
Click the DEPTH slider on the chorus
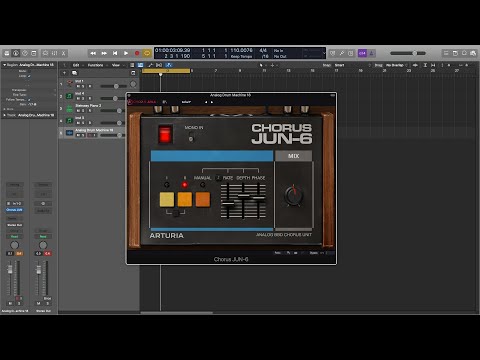click(x=243, y=197)
